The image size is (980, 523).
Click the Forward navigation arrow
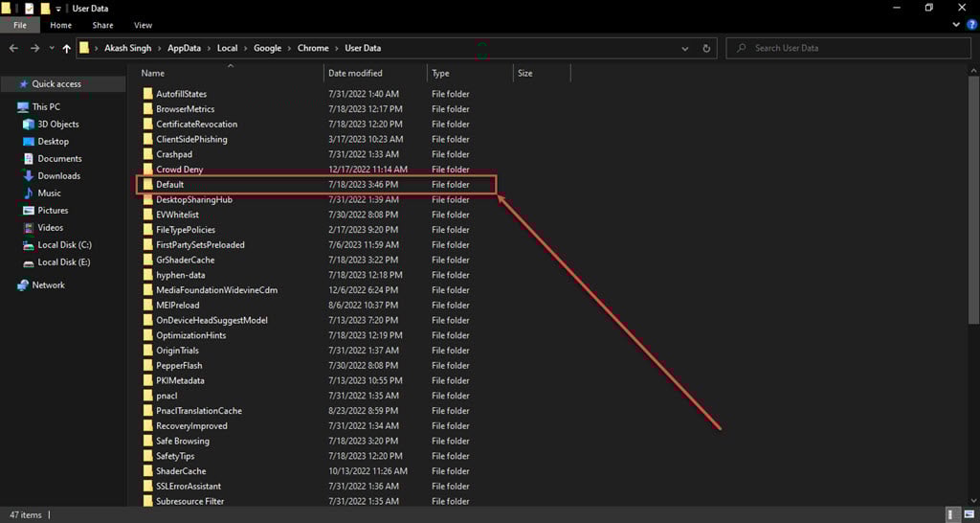point(35,48)
